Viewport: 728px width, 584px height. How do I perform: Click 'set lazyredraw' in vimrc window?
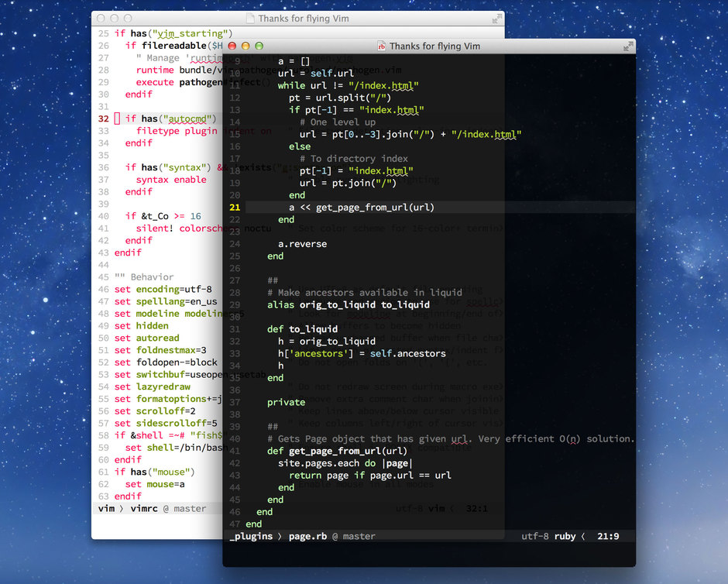153,386
